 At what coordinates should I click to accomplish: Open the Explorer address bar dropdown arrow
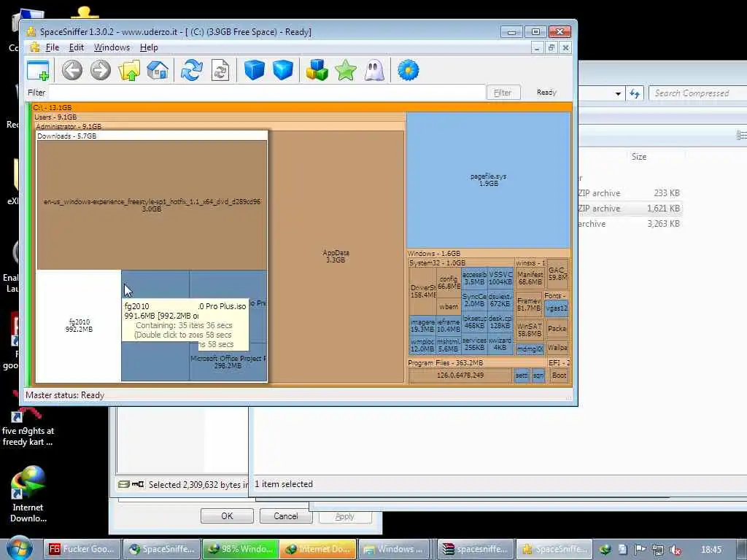(618, 93)
